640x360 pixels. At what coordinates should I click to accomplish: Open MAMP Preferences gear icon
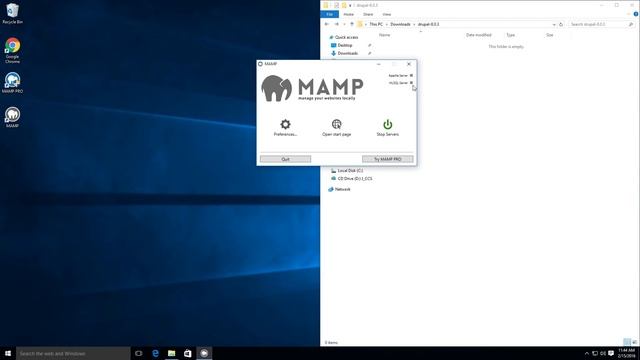[285, 124]
